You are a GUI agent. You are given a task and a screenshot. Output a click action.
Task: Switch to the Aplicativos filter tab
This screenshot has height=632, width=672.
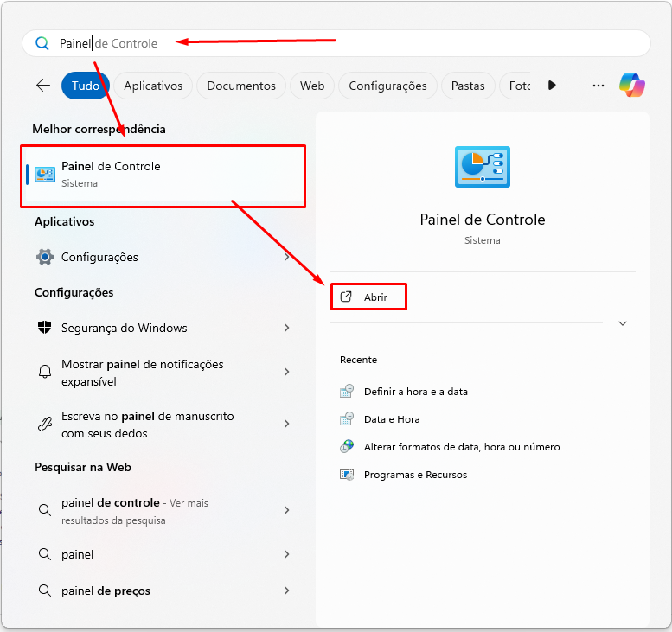(x=153, y=86)
